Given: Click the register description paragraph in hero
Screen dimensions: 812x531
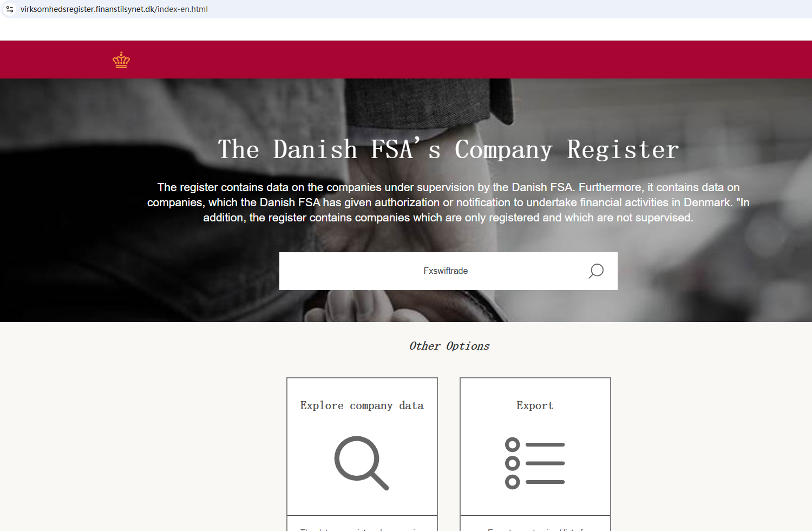Looking at the screenshot, I should tap(448, 202).
